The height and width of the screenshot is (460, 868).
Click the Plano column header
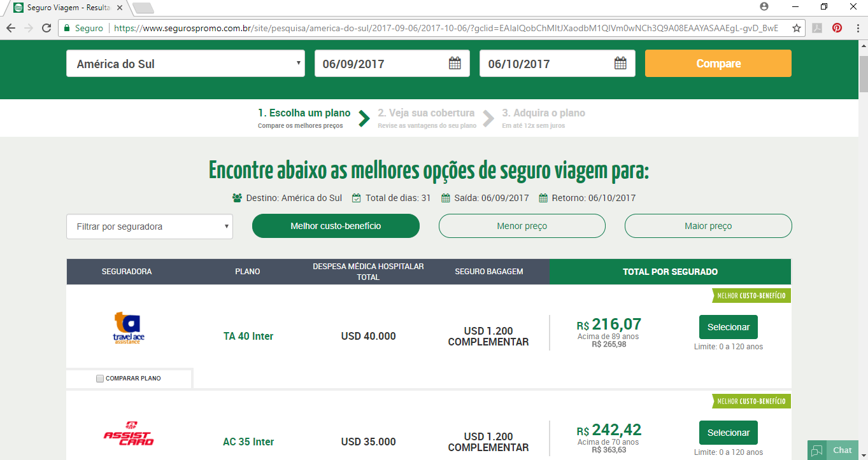[x=248, y=272]
